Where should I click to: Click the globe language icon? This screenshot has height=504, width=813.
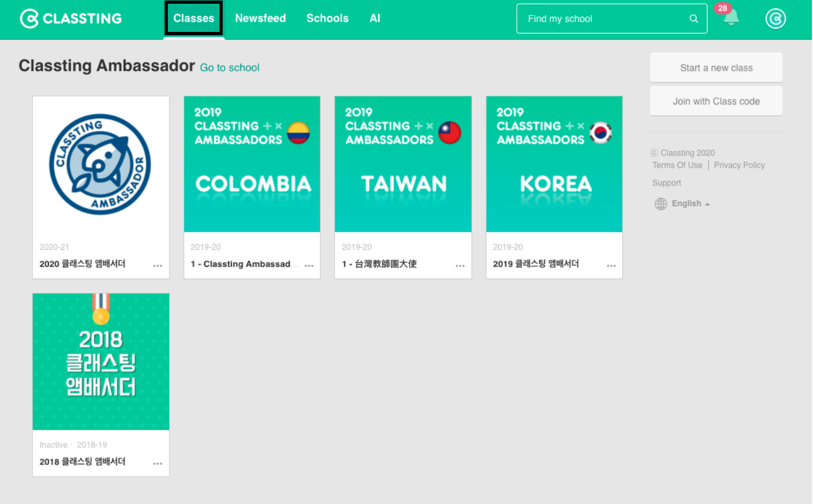pyautogui.click(x=661, y=204)
